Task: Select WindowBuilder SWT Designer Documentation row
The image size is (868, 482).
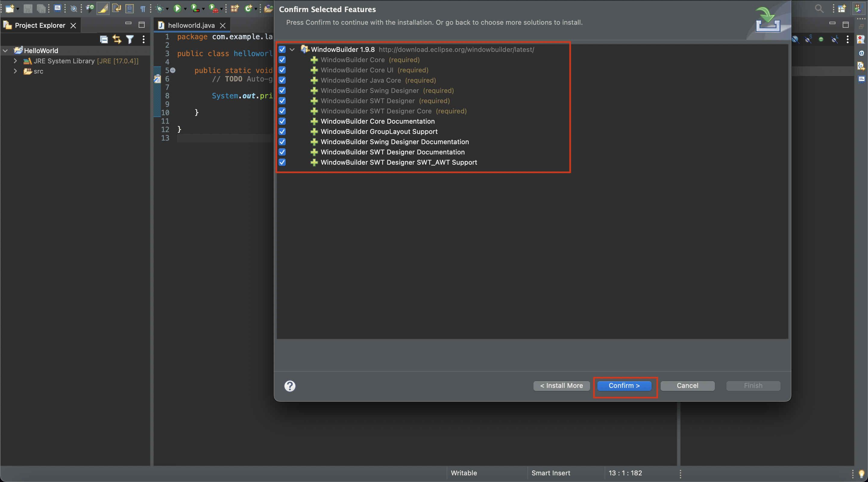Action: tap(392, 152)
